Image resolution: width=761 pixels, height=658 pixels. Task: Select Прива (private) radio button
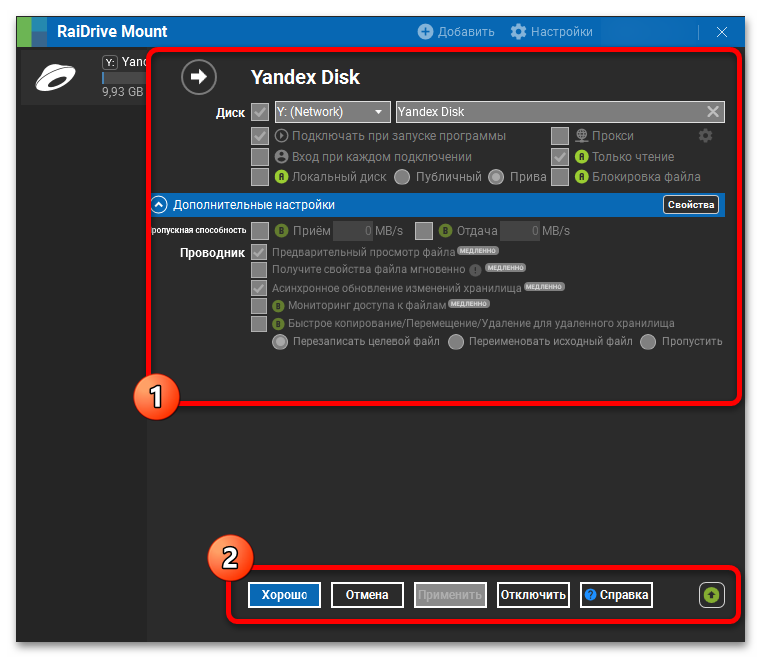[x=496, y=177]
